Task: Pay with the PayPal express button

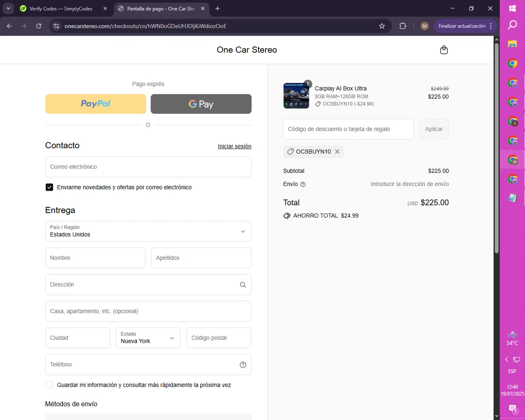Action: tap(96, 104)
